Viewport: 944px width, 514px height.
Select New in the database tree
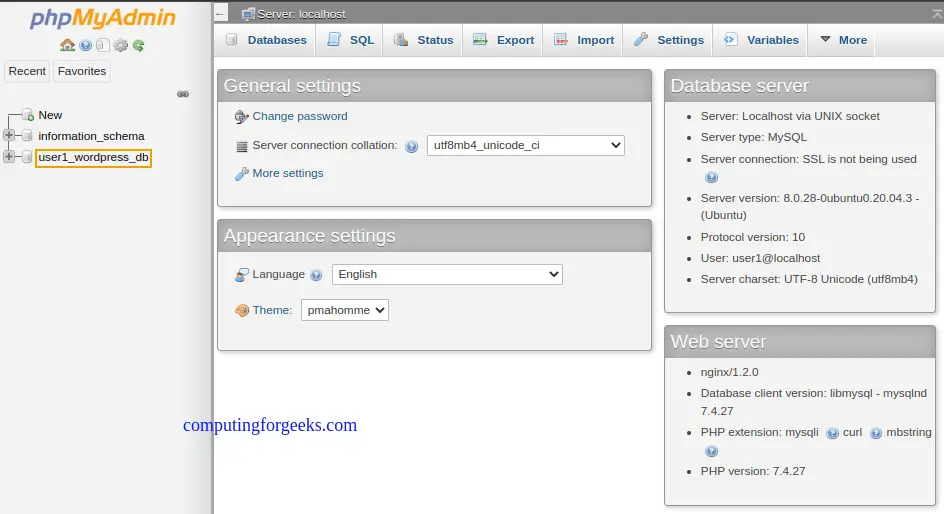(x=50, y=115)
